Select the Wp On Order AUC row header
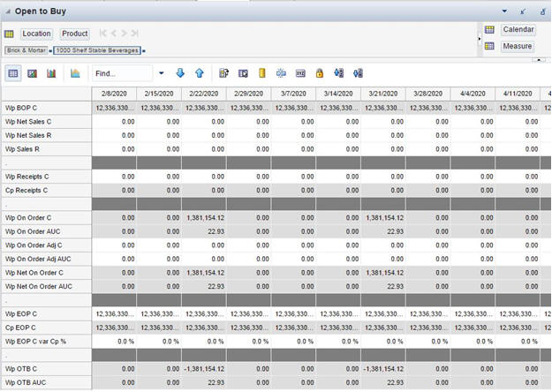This screenshot has width=552, height=392. pos(47,231)
